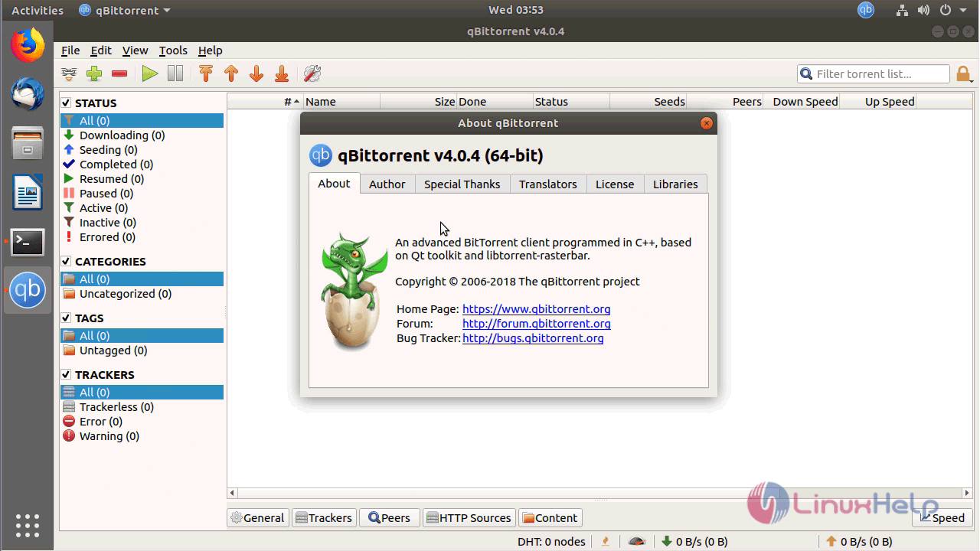Click the Add torrent link toolbar icon

70,74
